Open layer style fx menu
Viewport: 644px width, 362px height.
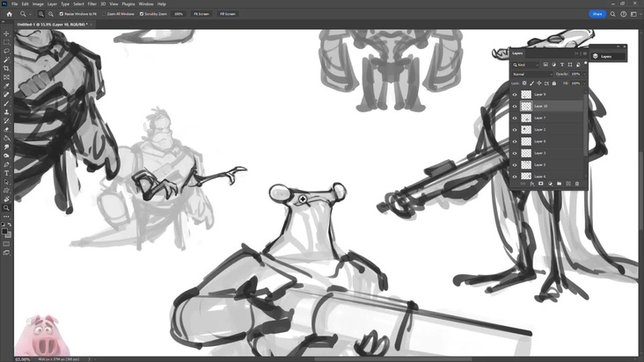(x=532, y=184)
